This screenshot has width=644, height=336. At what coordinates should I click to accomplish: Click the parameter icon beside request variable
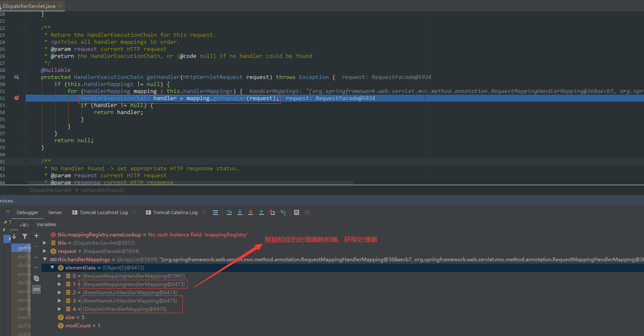(x=53, y=251)
